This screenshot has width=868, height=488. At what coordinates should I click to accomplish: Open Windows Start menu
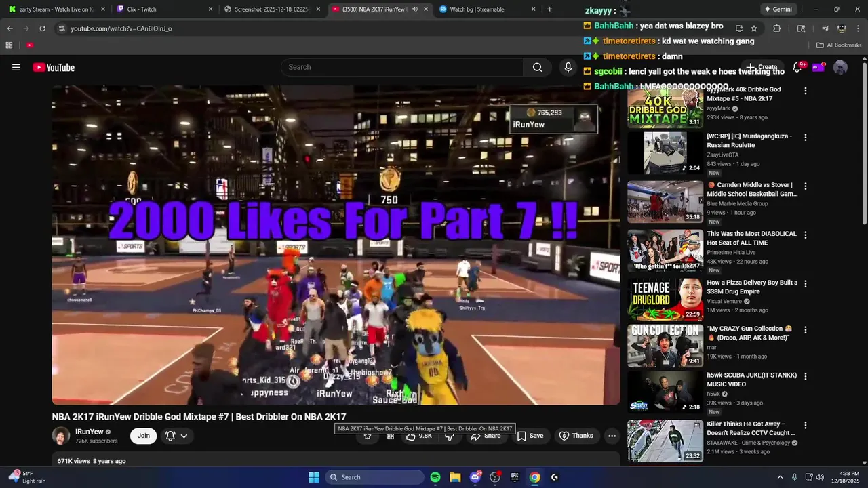point(314,477)
